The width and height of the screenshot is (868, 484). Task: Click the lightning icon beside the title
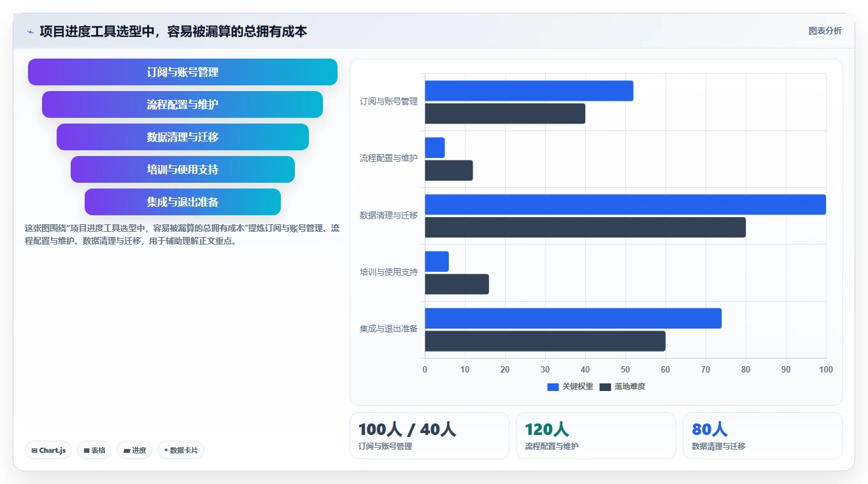tap(30, 32)
